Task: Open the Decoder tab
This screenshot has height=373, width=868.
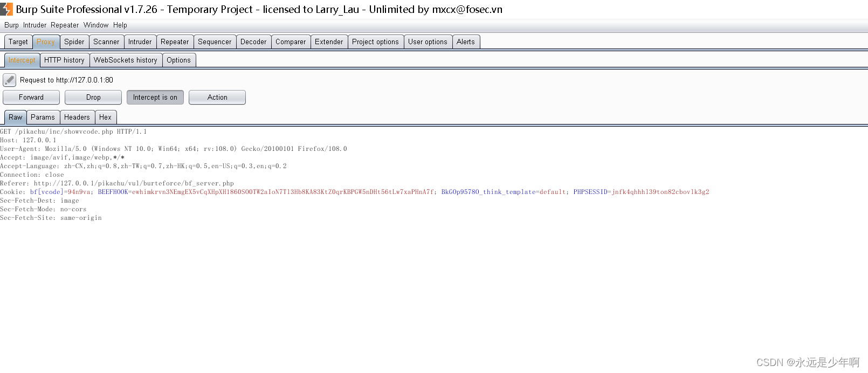Action: tap(253, 42)
